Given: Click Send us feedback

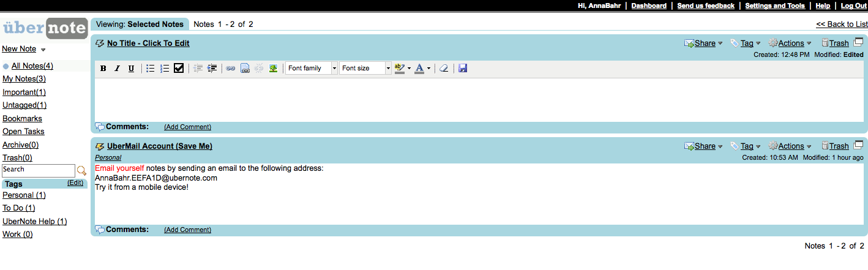Looking at the screenshot, I should point(706,6).
